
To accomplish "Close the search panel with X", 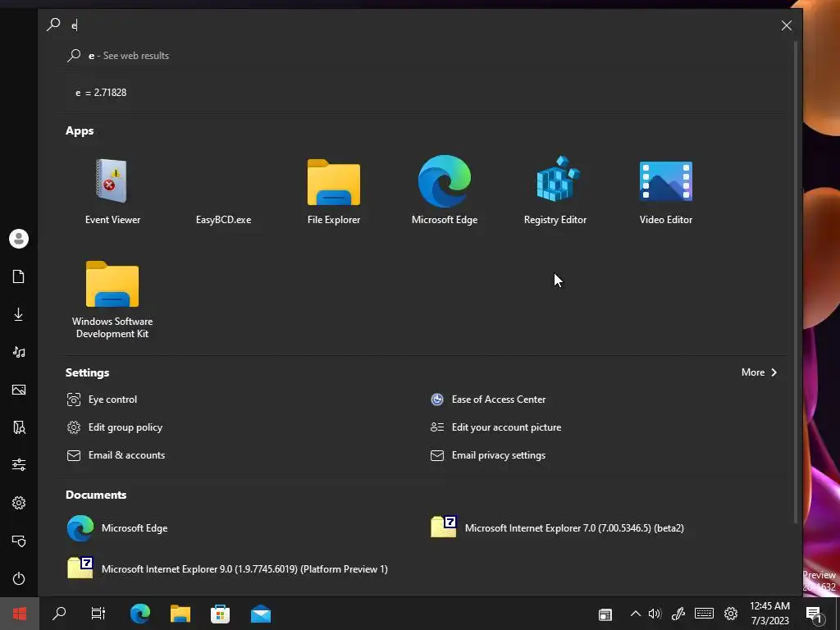I will point(786,25).
